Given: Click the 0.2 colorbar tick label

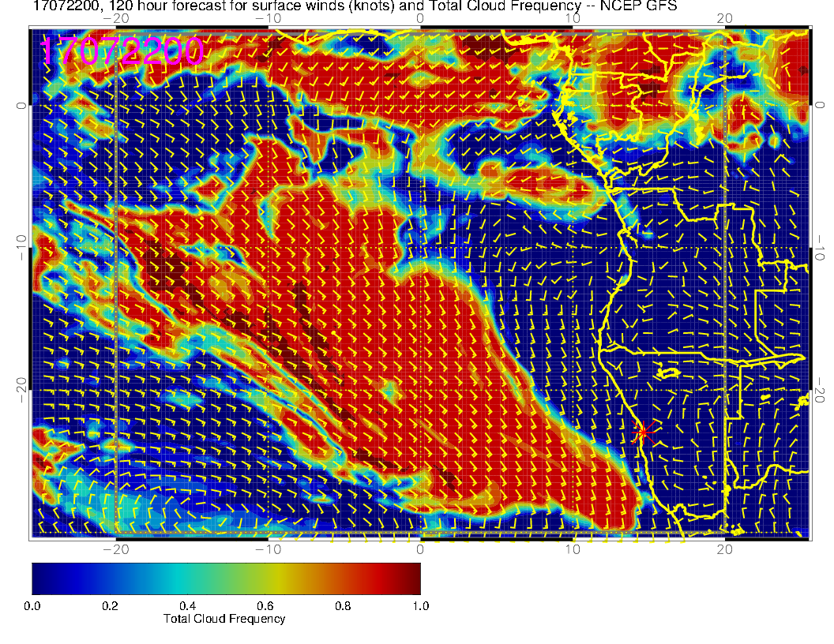Looking at the screenshot, I should (110, 606).
